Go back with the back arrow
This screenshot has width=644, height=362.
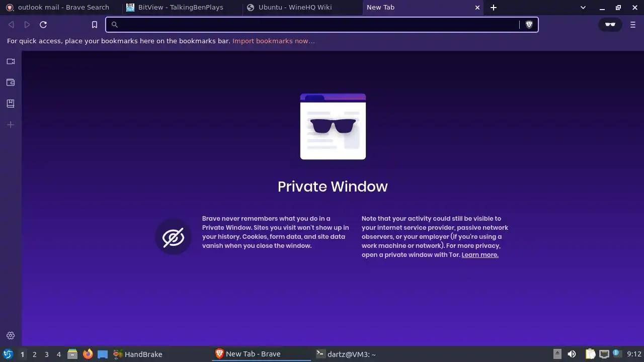pos(11,25)
